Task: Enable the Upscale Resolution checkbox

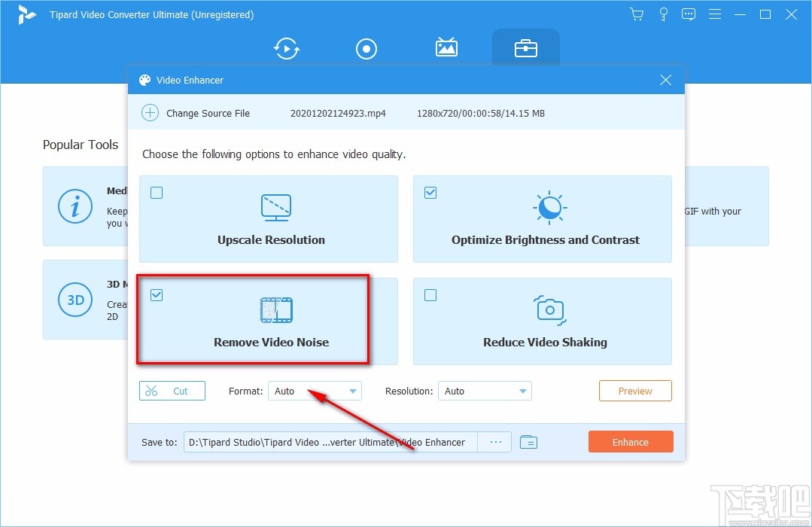Action: pyautogui.click(x=157, y=193)
